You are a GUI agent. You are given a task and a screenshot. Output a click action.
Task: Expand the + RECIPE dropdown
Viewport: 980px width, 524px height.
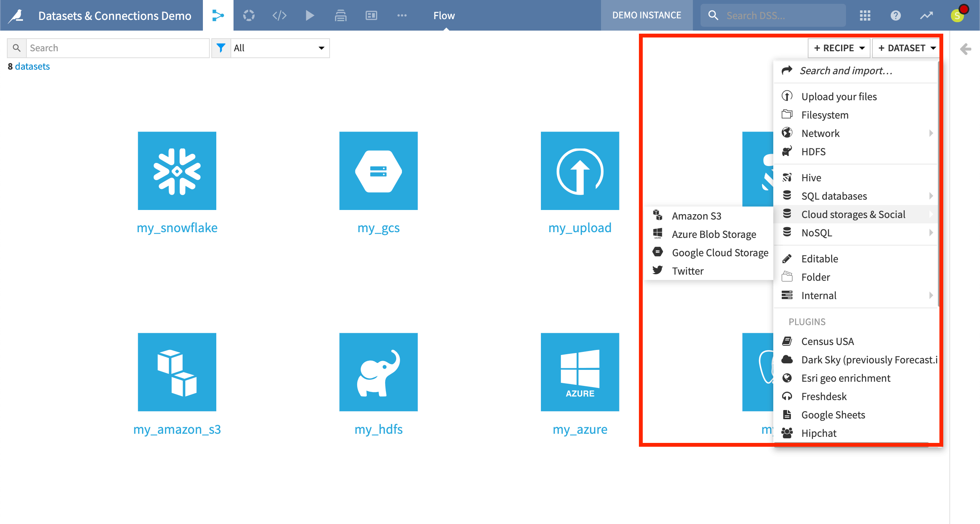[839, 48]
